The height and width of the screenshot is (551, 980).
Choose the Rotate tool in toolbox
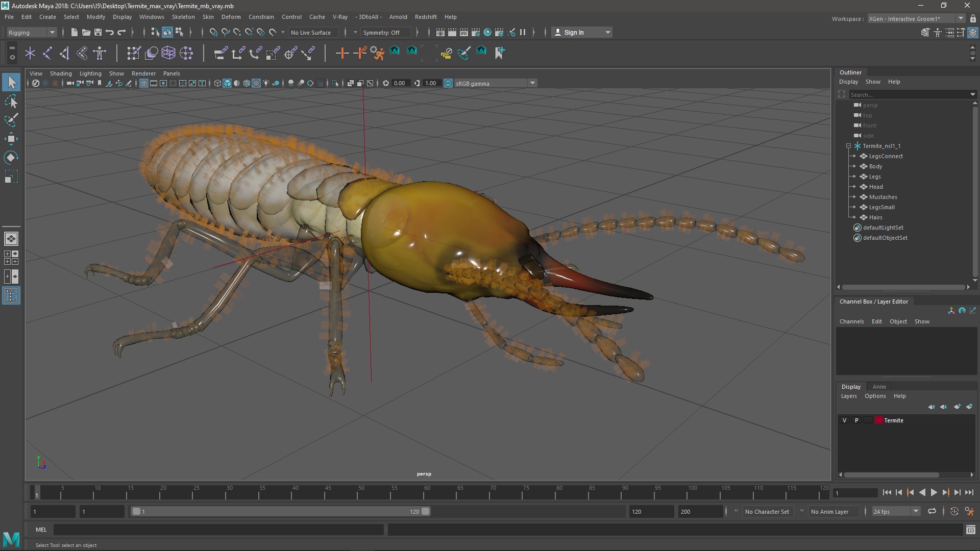pos(11,158)
